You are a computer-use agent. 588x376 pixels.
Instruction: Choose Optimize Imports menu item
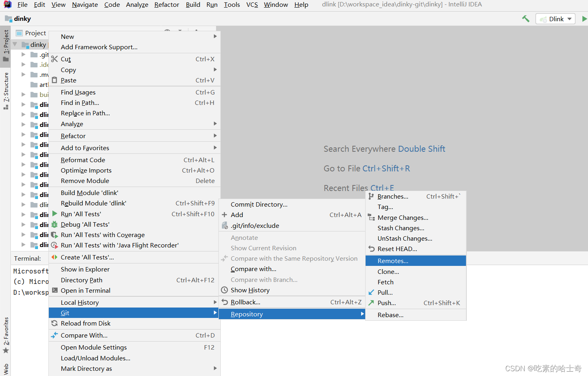[134, 170]
